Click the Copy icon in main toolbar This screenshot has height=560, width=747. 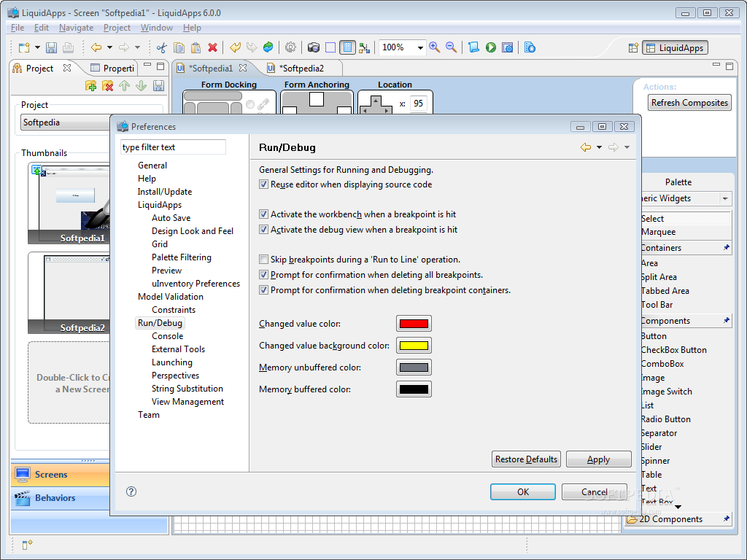point(179,47)
